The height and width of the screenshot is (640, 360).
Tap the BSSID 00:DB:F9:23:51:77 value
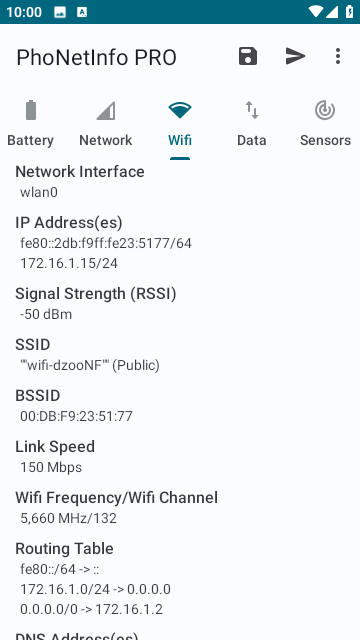[76, 416]
